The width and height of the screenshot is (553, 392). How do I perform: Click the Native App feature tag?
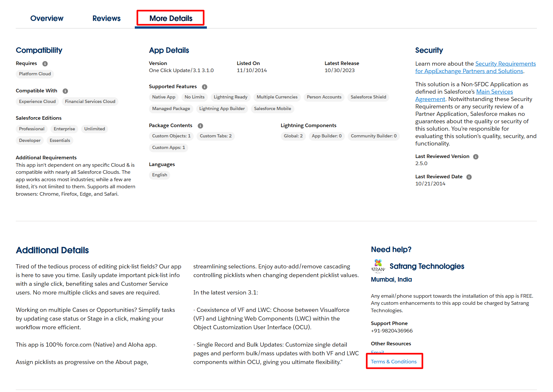click(164, 97)
